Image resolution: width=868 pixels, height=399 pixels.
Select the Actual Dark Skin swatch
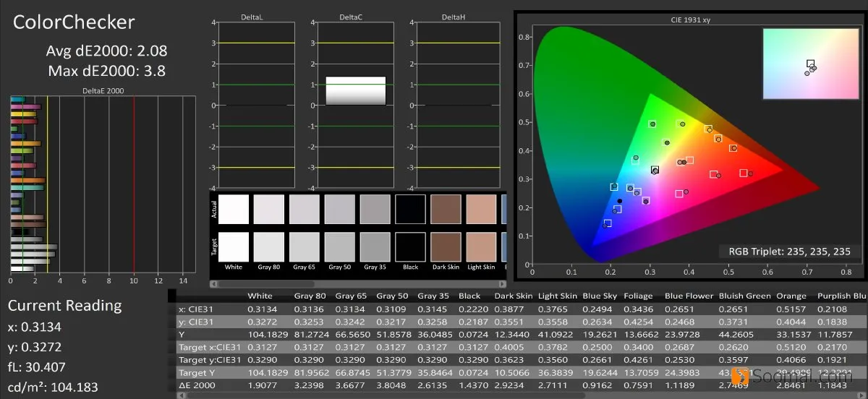pyautogui.click(x=446, y=209)
